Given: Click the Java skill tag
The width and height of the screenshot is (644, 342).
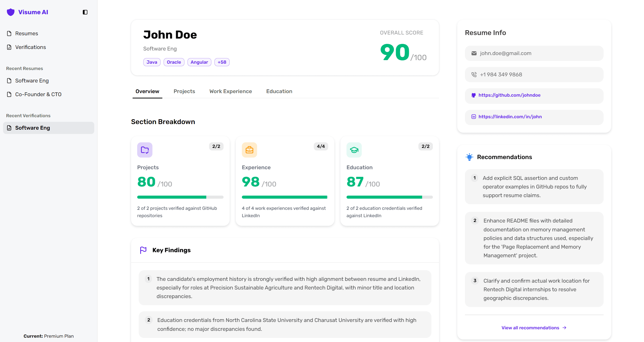Looking at the screenshot, I should pyautogui.click(x=152, y=62).
